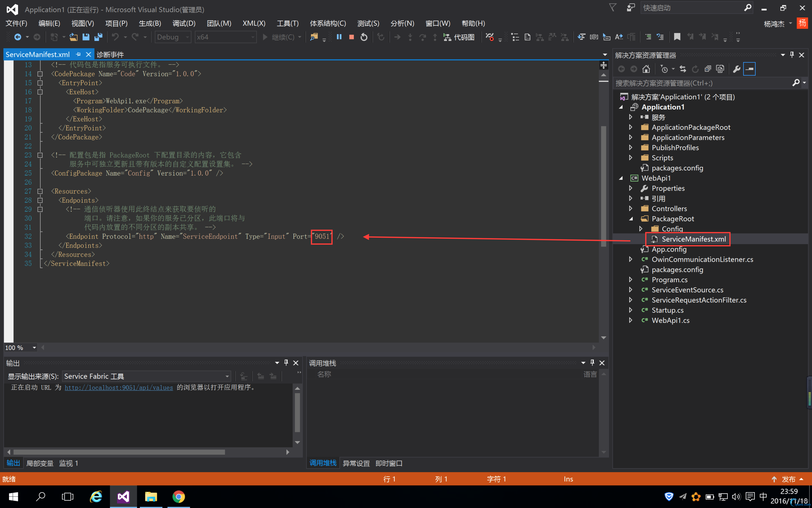Toggle preview selected items button
812x508 pixels.
749,69
